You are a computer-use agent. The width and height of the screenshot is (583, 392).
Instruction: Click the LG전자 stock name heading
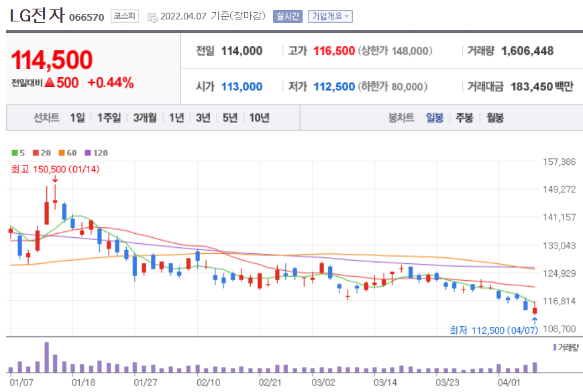(x=36, y=16)
